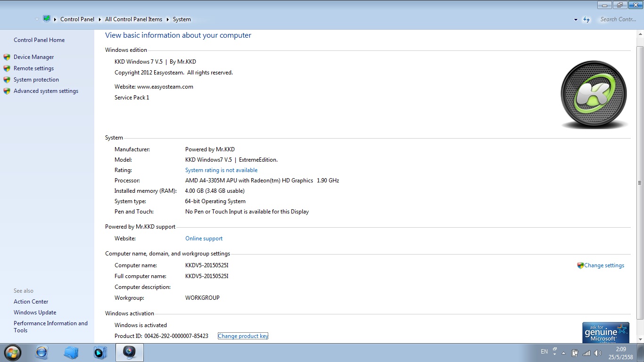Click the Change product key link
The width and height of the screenshot is (644, 362).
243,336
